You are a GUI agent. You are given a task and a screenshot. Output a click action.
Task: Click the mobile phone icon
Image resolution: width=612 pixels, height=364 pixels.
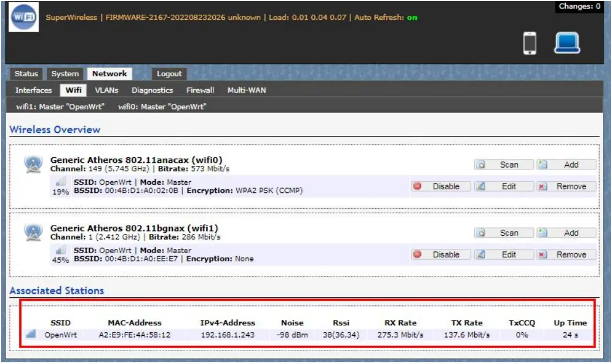(x=530, y=43)
